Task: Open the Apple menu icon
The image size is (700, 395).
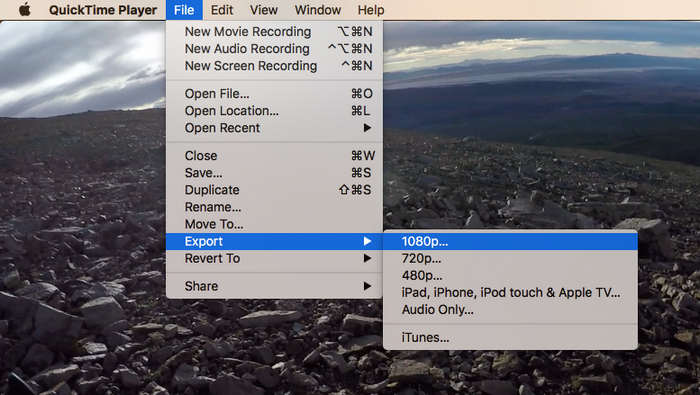Action: (x=25, y=10)
